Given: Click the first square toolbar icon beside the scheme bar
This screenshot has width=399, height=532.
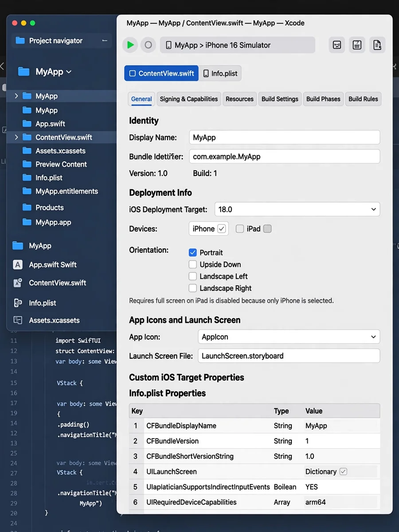Looking at the screenshot, I should [x=337, y=45].
